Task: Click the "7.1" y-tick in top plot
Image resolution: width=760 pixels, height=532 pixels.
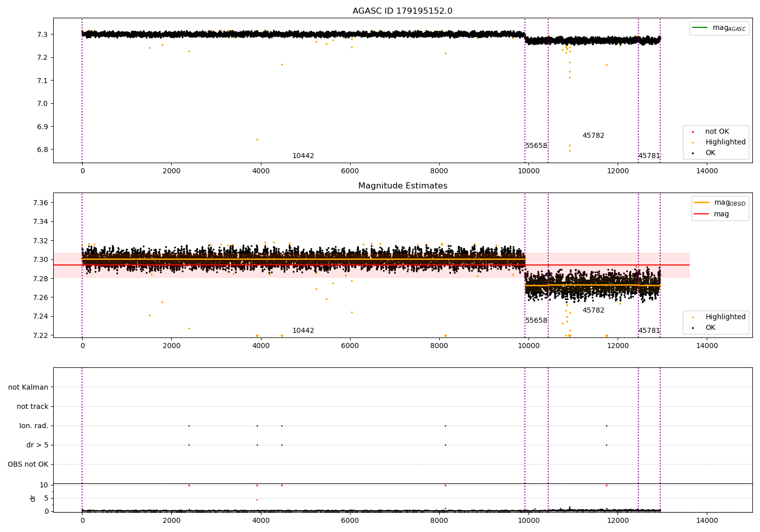Action: [x=42, y=81]
